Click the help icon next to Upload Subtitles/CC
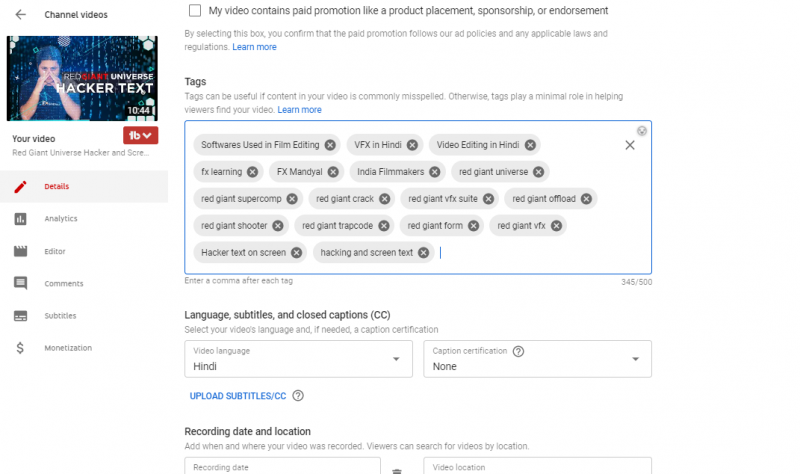Viewport: 800px width, 474px height. tap(298, 396)
